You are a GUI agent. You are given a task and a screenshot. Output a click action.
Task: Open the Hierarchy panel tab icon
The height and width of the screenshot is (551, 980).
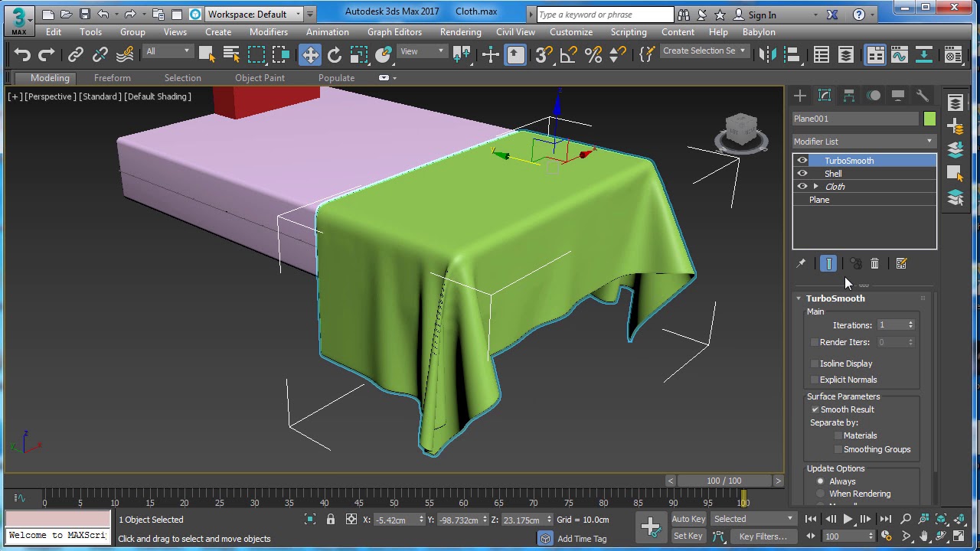[x=849, y=96]
